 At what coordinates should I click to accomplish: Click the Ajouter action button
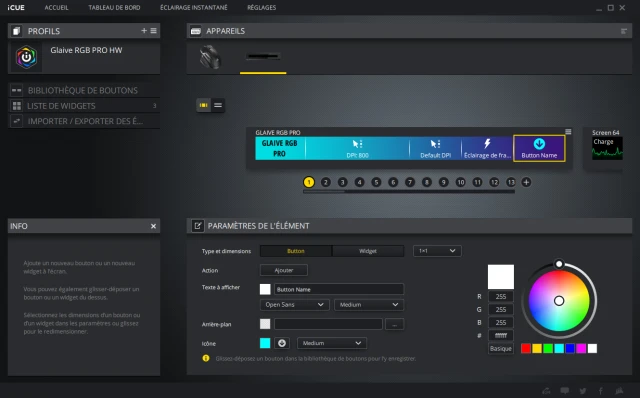point(284,270)
